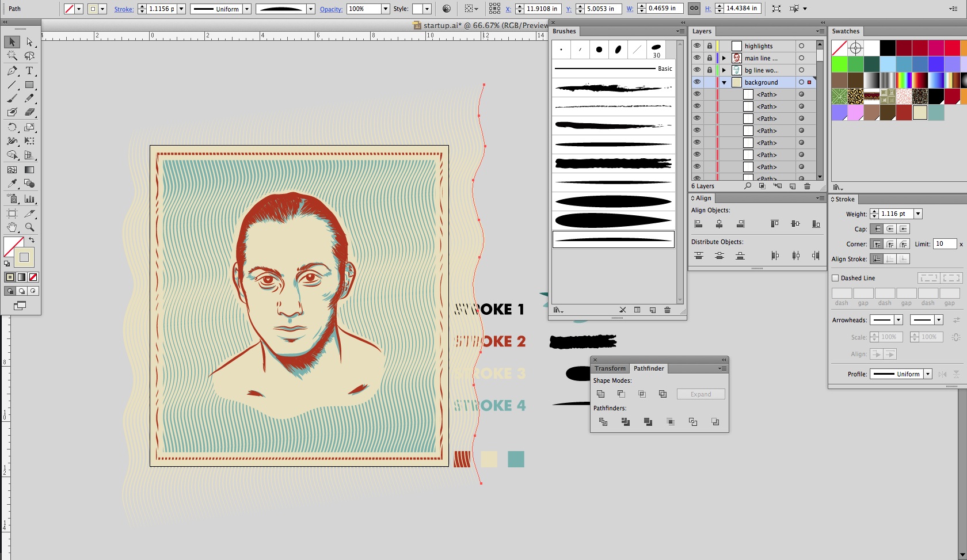The height and width of the screenshot is (560, 967).
Task: Open the Swatches panel tab
Action: pos(846,31)
